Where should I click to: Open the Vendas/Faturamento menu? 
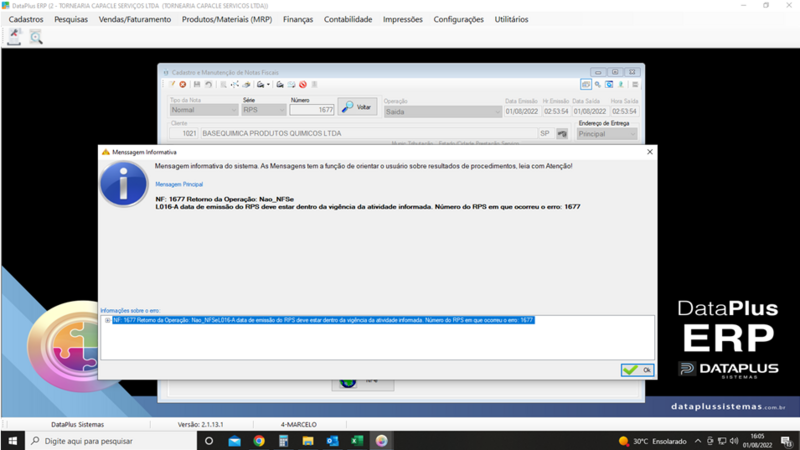tap(135, 19)
